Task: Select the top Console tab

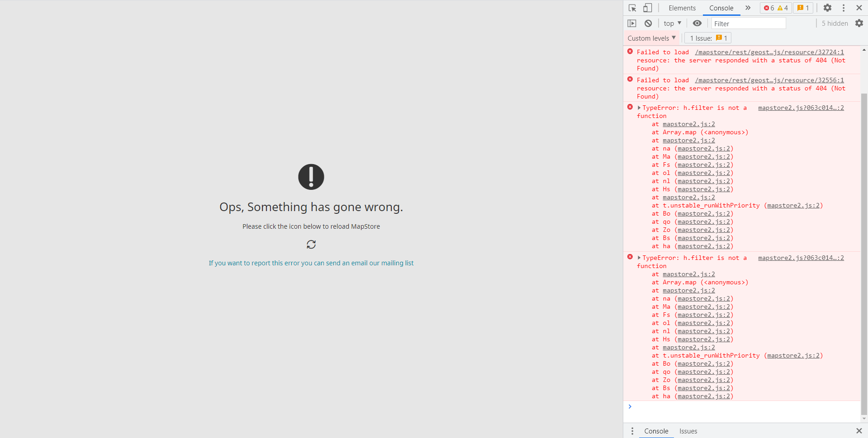Action: coord(721,8)
